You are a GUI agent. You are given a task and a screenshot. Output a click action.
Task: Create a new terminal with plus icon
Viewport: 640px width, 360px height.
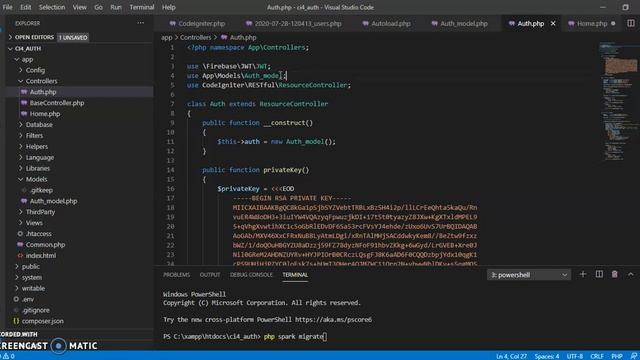click(x=583, y=274)
